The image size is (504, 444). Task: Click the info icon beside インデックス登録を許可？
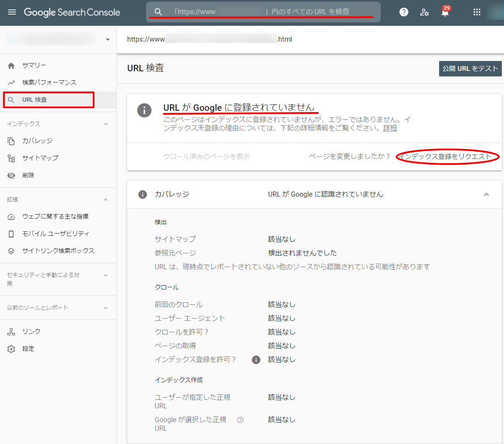(x=256, y=360)
